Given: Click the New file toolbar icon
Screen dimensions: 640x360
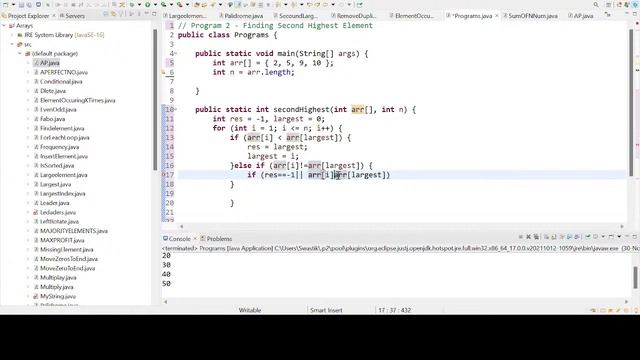Looking at the screenshot, I should (x=5, y=4).
